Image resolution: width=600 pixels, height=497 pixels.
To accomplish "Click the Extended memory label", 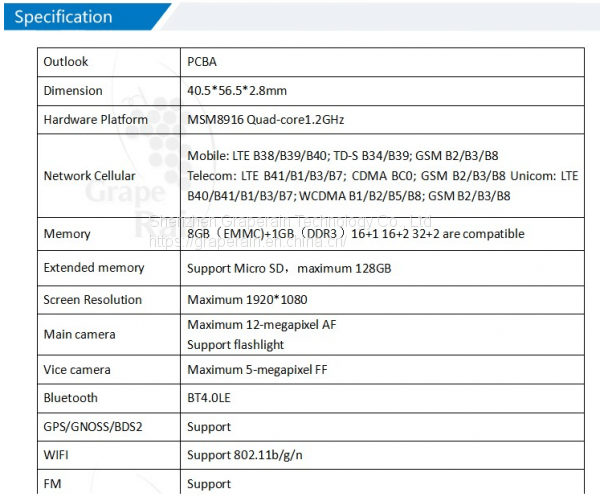I will click(94, 268).
